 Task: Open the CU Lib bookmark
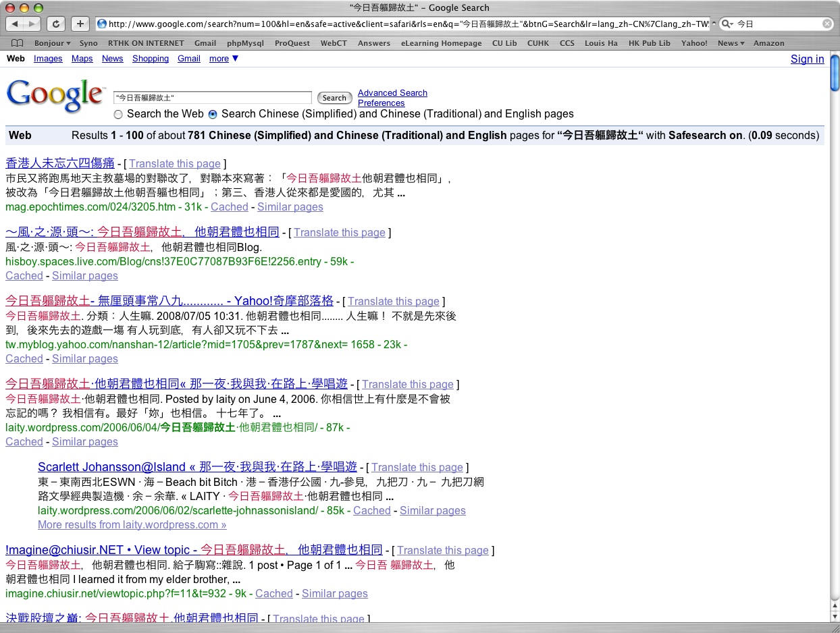504,43
